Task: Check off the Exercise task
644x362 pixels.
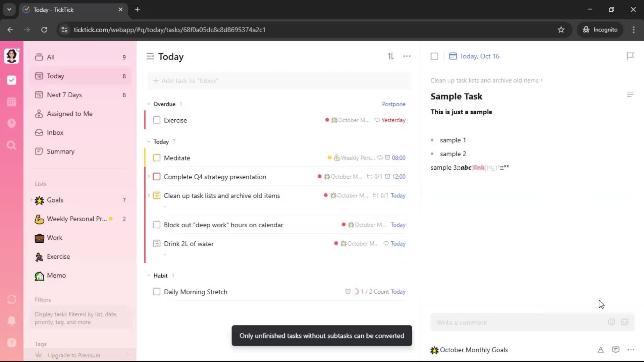Action: click(157, 120)
